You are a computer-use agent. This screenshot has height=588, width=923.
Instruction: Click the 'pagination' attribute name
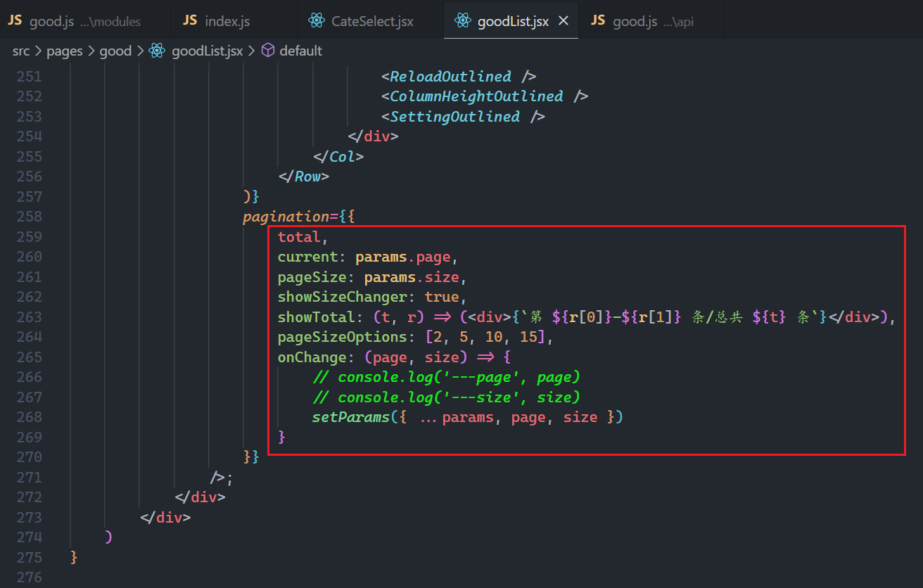pyautogui.click(x=286, y=217)
